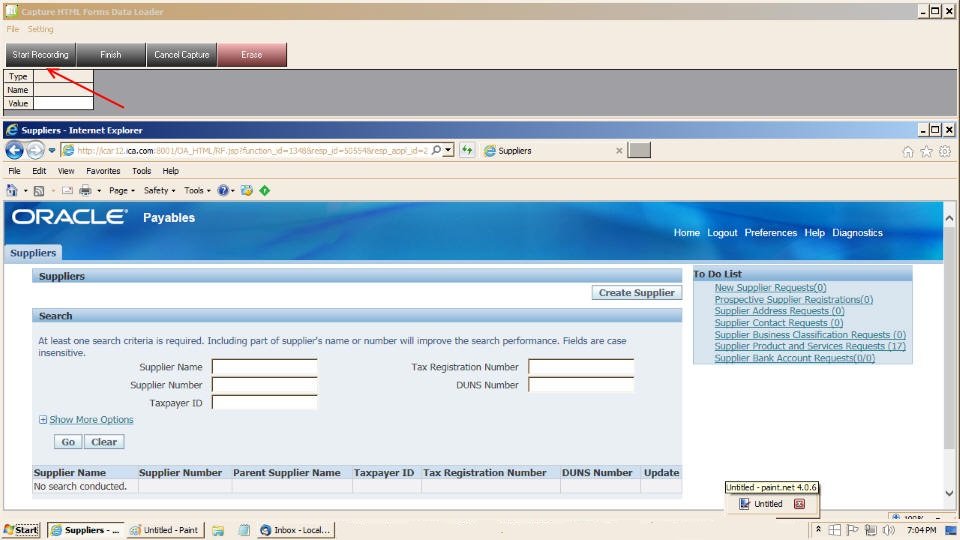Open Supplier Product and Services Requests link
Viewport: 960px width, 540px height.
(810, 346)
